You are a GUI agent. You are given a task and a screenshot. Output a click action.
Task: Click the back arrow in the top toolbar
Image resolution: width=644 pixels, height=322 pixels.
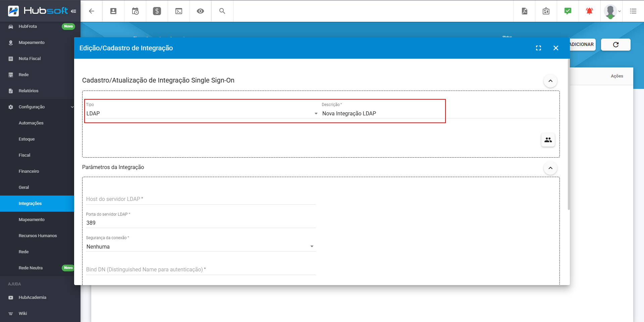pyautogui.click(x=91, y=11)
